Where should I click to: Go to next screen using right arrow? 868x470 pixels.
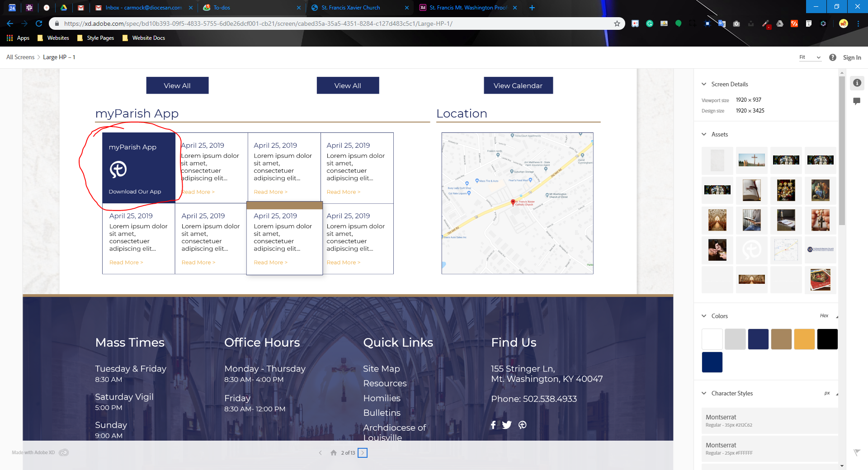pyautogui.click(x=363, y=453)
